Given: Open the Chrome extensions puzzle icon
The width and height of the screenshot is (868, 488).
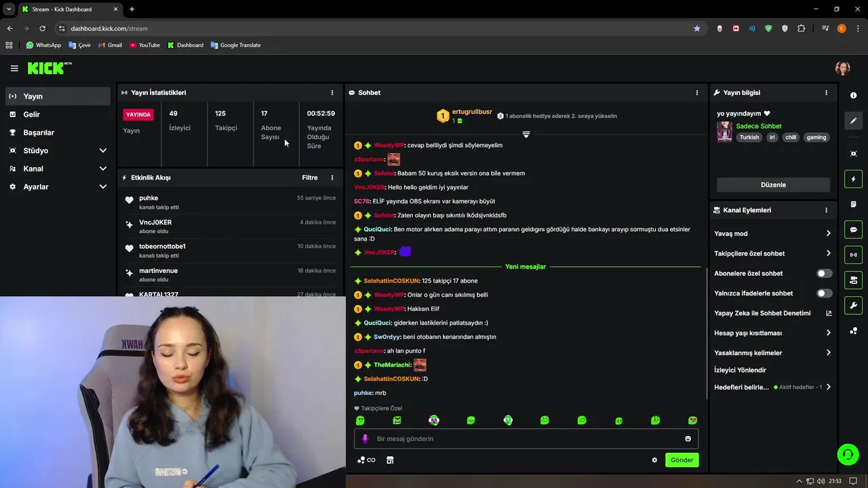Looking at the screenshot, I should coord(802,28).
